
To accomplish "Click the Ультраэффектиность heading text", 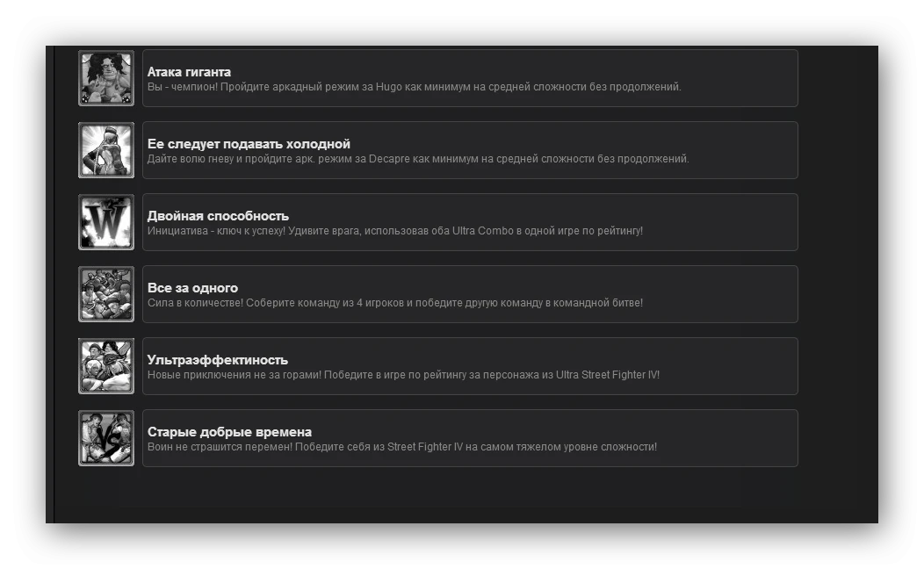I will (218, 359).
